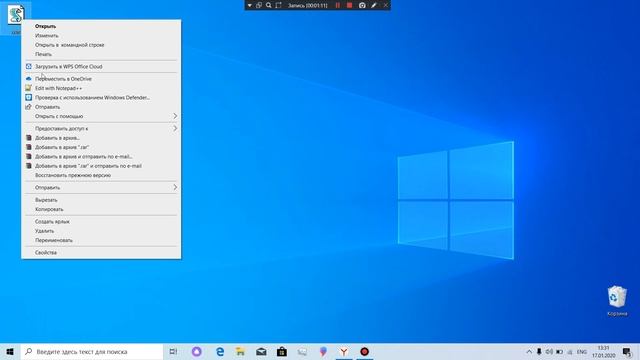Select Добавить в архив...
Image resolution: width=640 pixels, height=360 pixels.
(101, 138)
